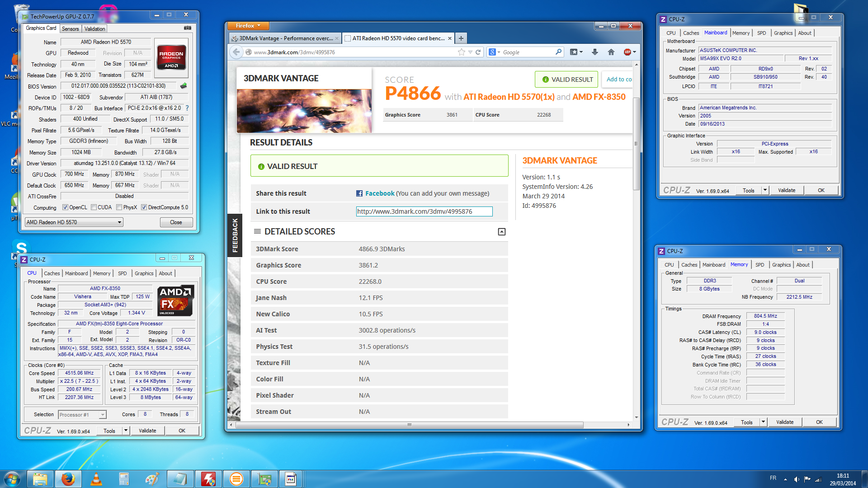Open the volume control in system tray
The width and height of the screenshot is (868, 488).
pyautogui.click(x=797, y=479)
